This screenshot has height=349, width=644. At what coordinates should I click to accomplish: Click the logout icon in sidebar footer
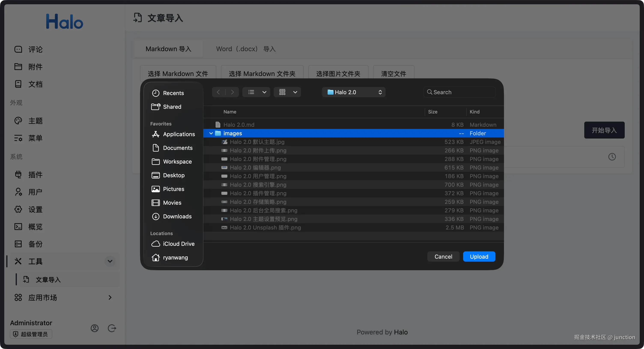[x=112, y=328]
